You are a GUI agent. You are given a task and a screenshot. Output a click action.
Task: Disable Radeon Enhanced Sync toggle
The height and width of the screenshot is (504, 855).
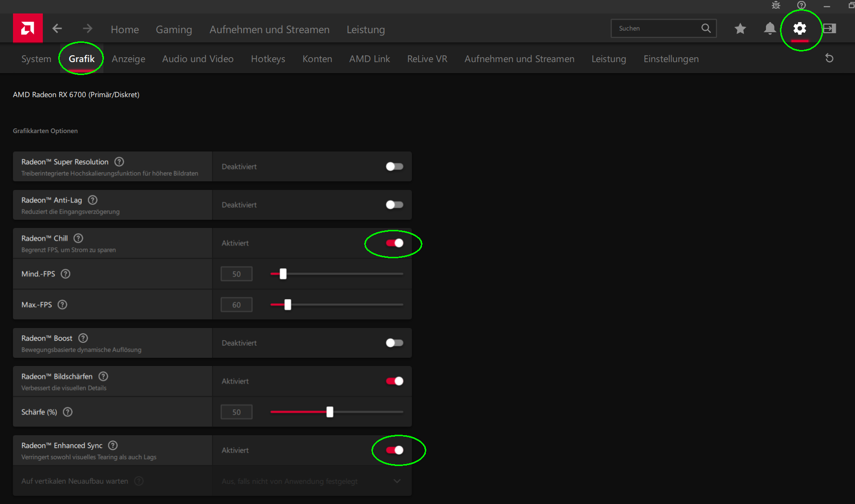pos(395,450)
